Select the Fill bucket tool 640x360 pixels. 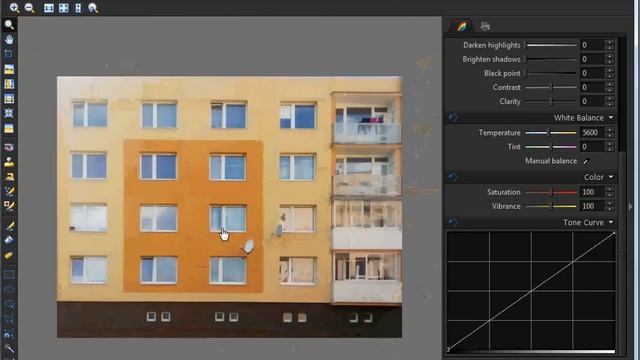[9, 240]
